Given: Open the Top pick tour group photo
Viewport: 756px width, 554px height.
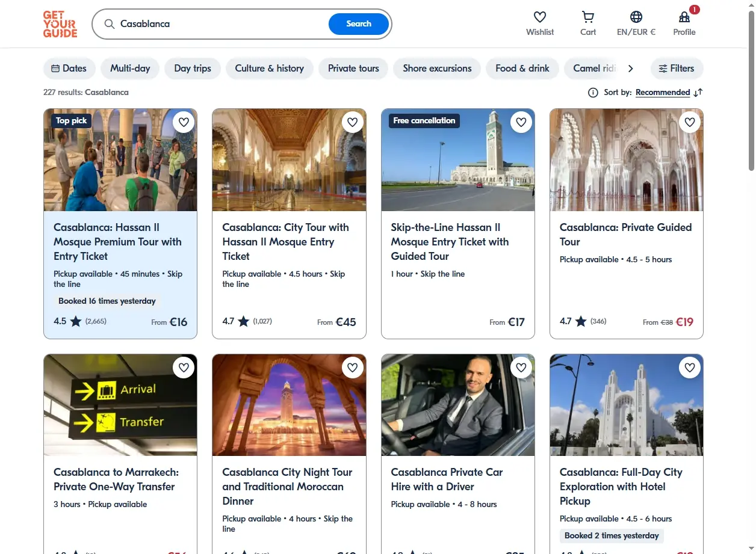Looking at the screenshot, I should 120,160.
